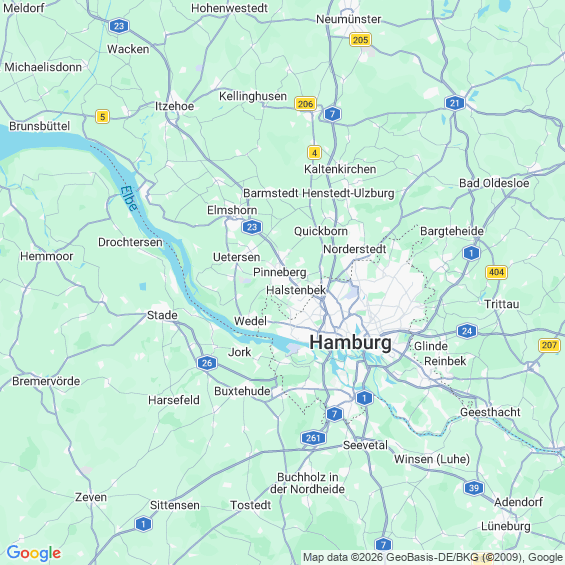Click the yellow 207 road shield
Screen dimensions: 565x565
(549, 345)
